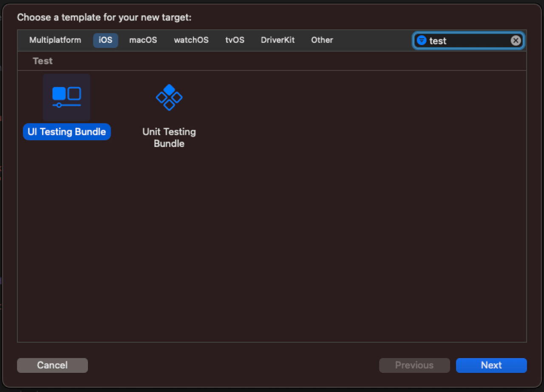Clear the search field with the X button

(516, 40)
